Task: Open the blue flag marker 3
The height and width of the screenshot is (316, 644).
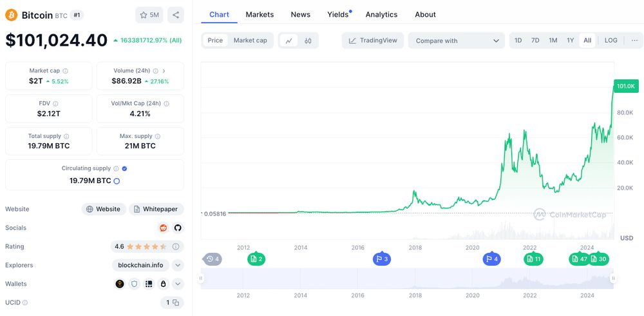Action: [381, 259]
